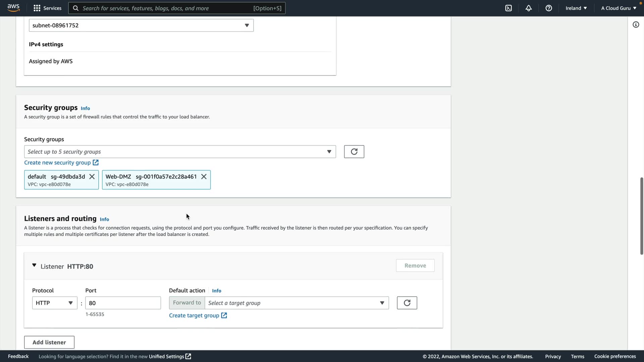Open the HTTP protocol dropdown

pyautogui.click(x=54, y=303)
